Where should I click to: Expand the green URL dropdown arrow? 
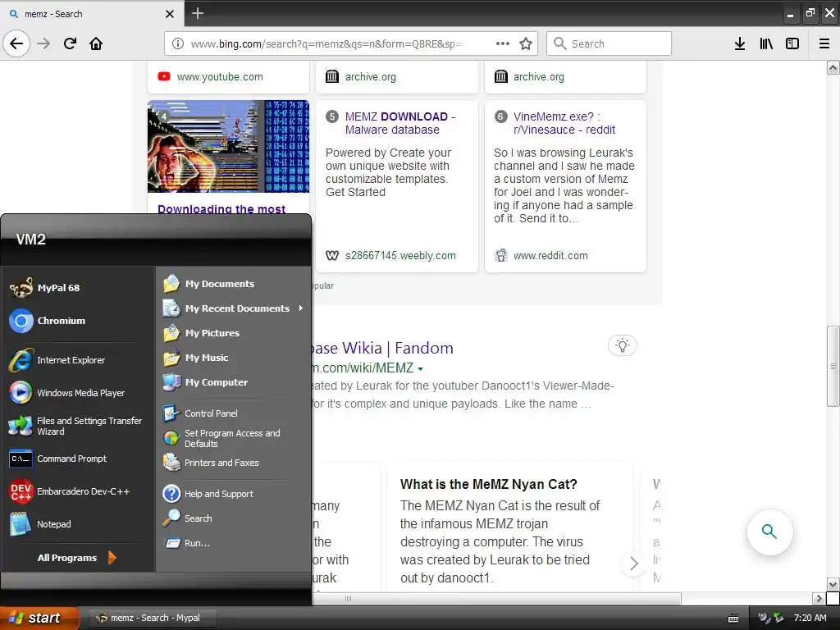point(421,368)
